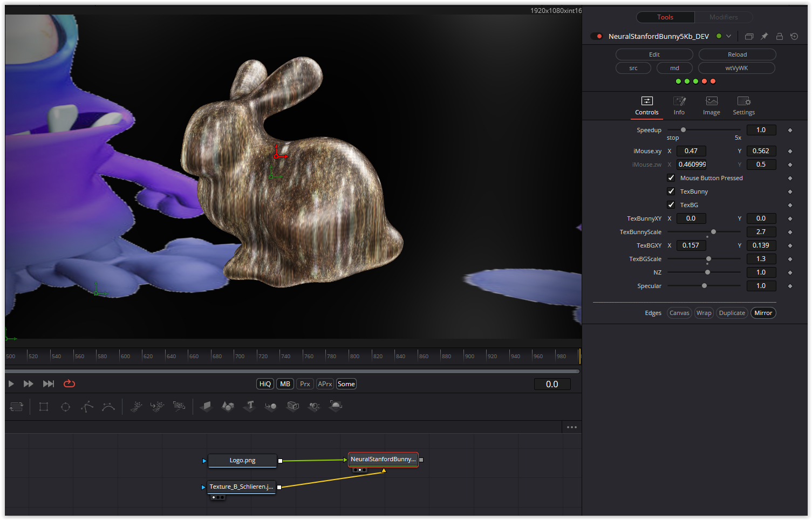Click the Specular slider handle
This screenshot has width=812, height=520.
click(704, 286)
